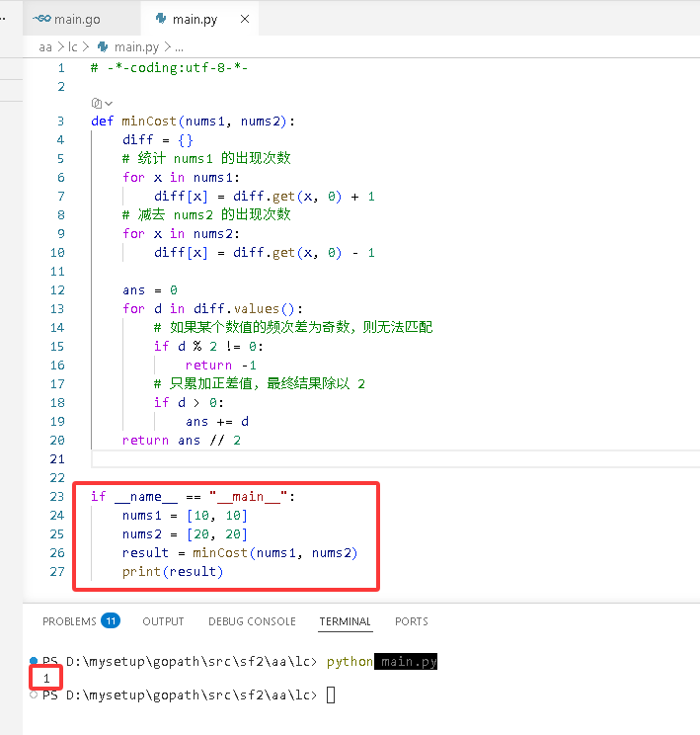Click 'for d in diff.values():' line
700x735 pixels.
click(212, 309)
